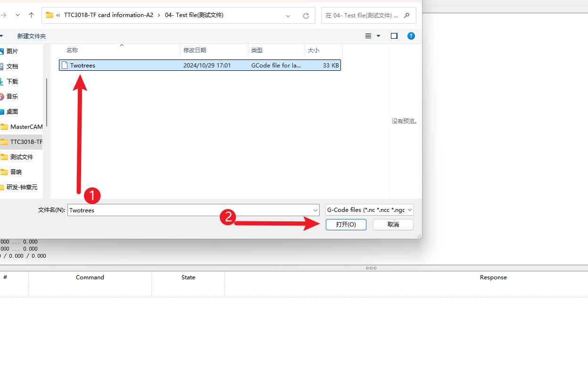Sort files by 名称 column header

click(x=72, y=50)
